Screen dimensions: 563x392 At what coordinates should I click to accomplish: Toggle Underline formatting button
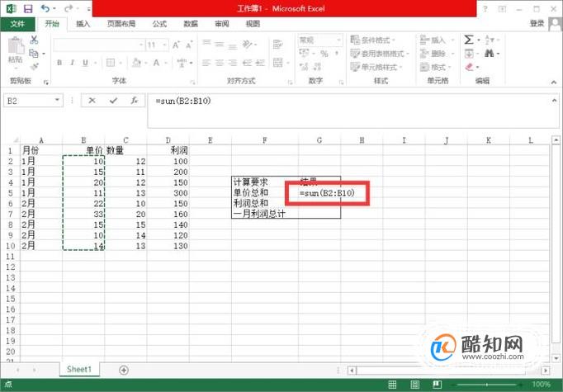(x=85, y=63)
